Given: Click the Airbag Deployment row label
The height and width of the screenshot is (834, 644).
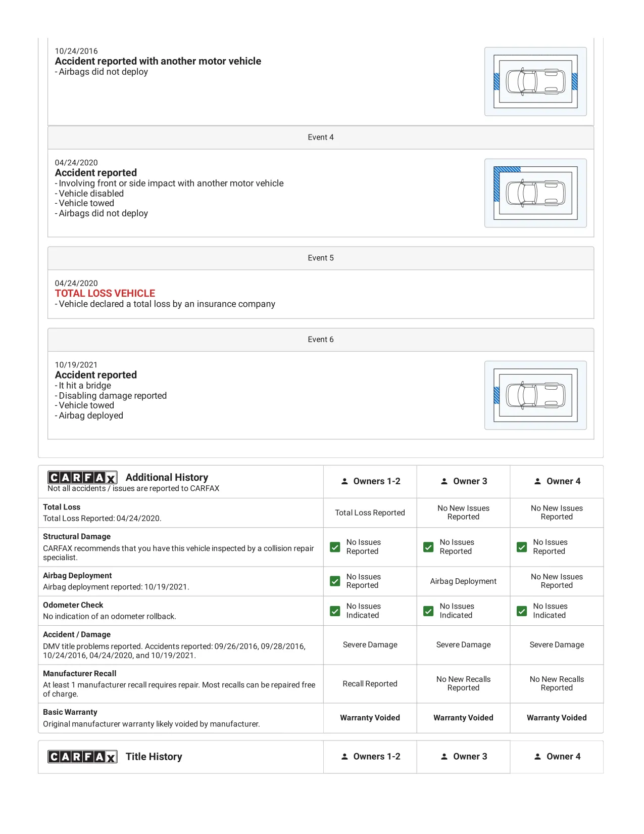Looking at the screenshot, I should click(x=77, y=576).
